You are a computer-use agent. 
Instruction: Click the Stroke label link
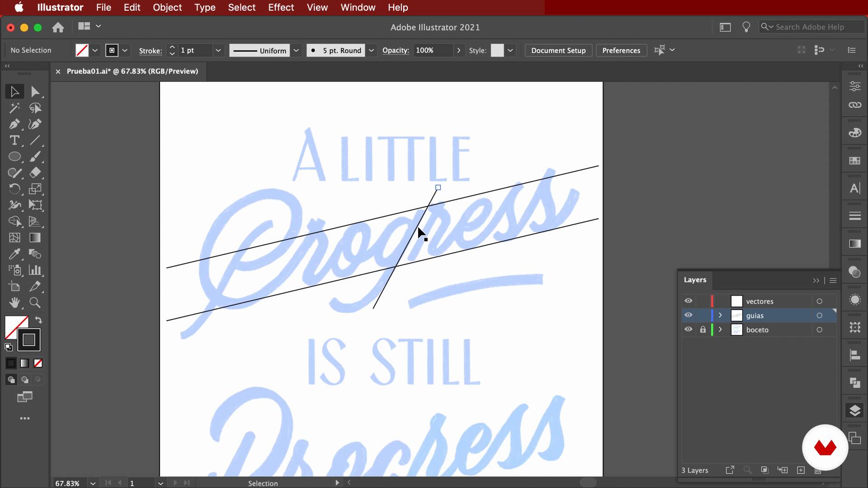coord(151,51)
